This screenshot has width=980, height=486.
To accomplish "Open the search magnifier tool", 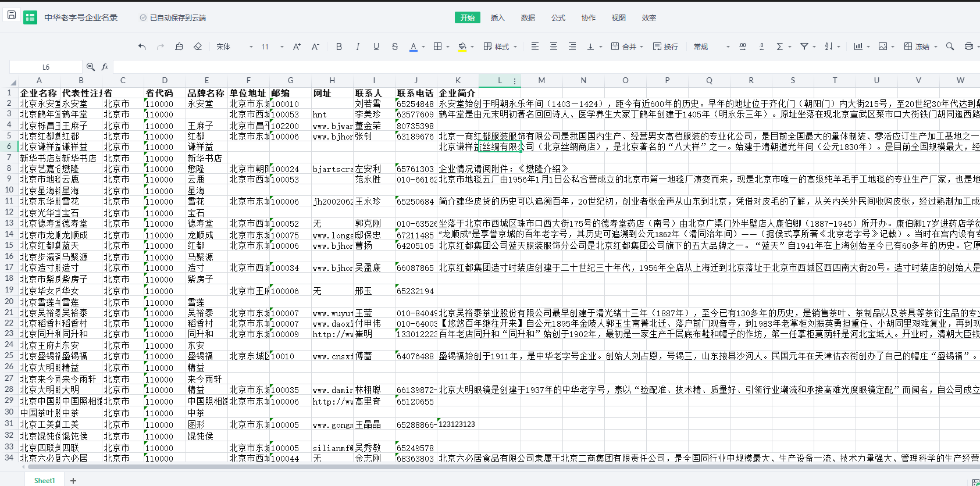I will point(950,47).
